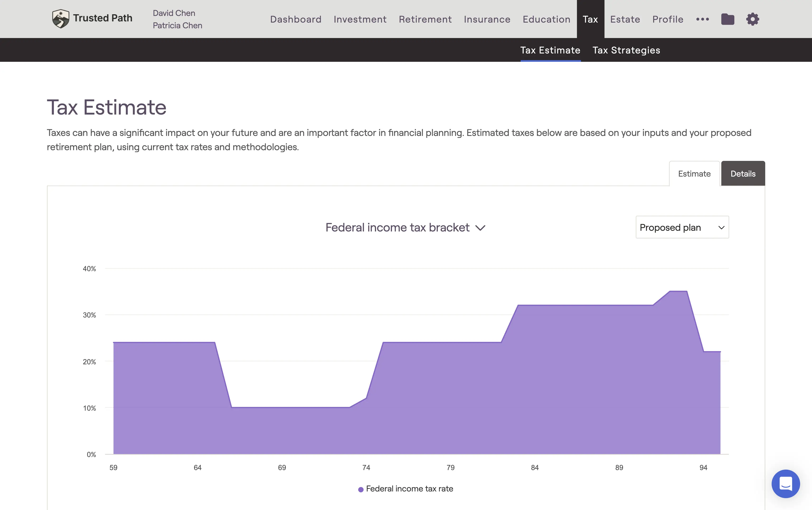Click the age 74 x-axis label
The width and height of the screenshot is (812, 510).
[366, 467]
